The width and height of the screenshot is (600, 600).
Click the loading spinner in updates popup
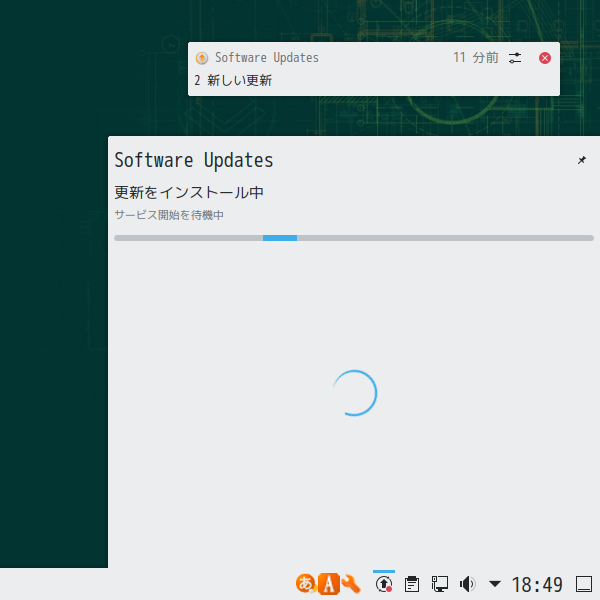coord(355,393)
